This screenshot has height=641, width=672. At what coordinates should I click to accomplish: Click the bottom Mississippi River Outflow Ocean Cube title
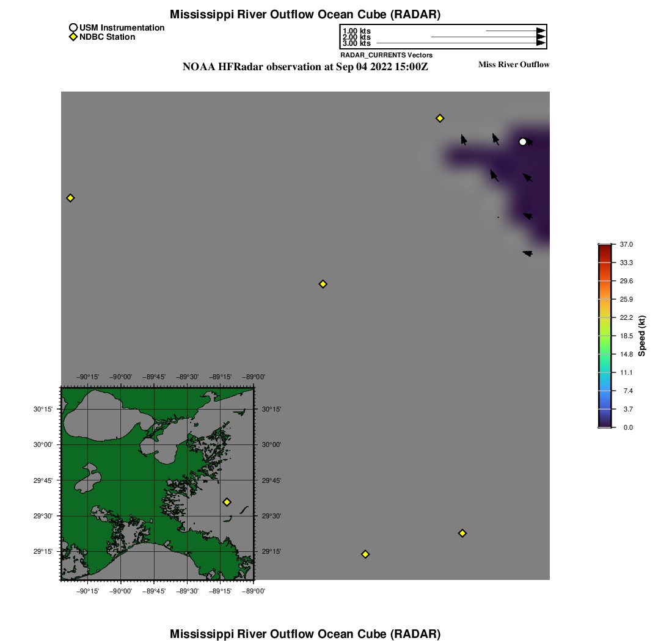tap(305, 634)
